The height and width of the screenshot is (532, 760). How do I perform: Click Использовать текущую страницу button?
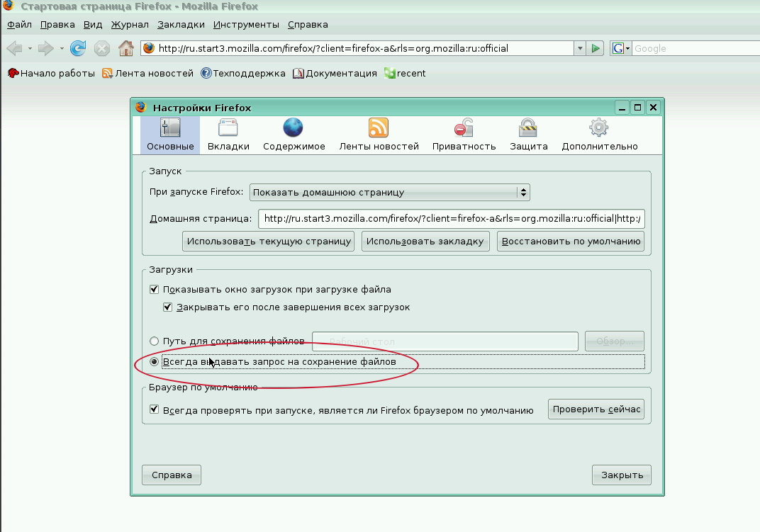coord(269,242)
